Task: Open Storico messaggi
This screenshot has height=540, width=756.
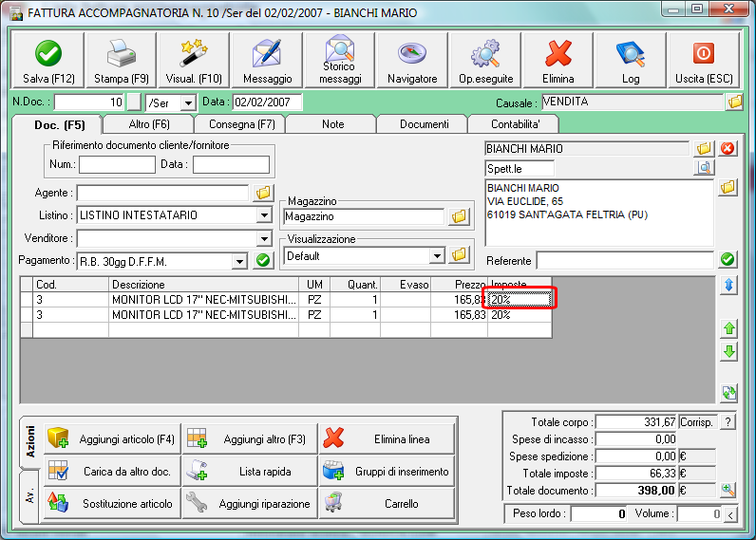Action: click(x=340, y=60)
